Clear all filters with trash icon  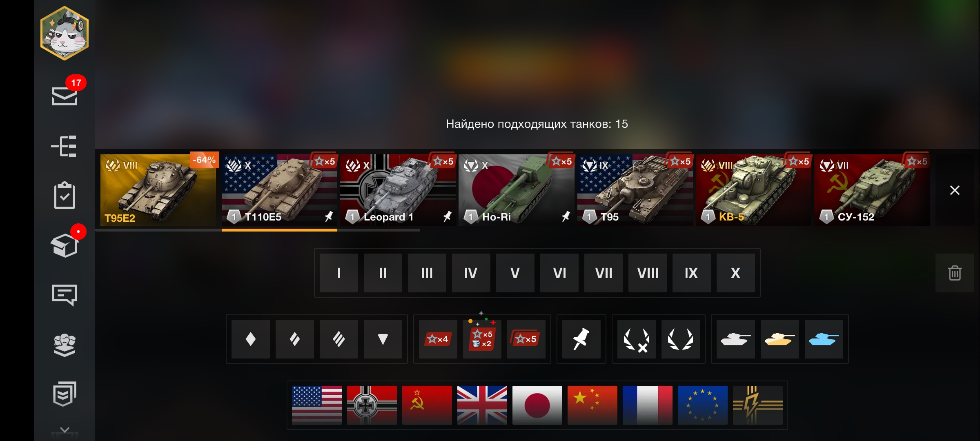[x=955, y=273]
